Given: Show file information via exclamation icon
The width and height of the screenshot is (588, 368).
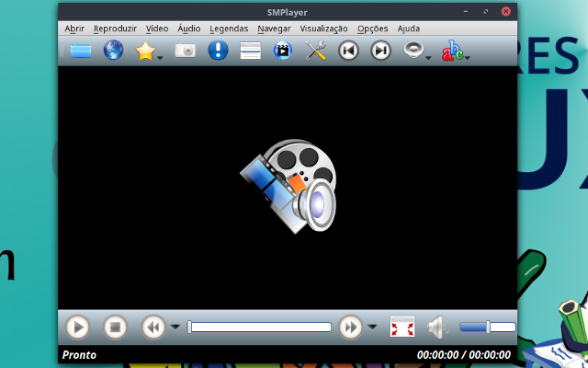Looking at the screenshot, I should [218, 50].
